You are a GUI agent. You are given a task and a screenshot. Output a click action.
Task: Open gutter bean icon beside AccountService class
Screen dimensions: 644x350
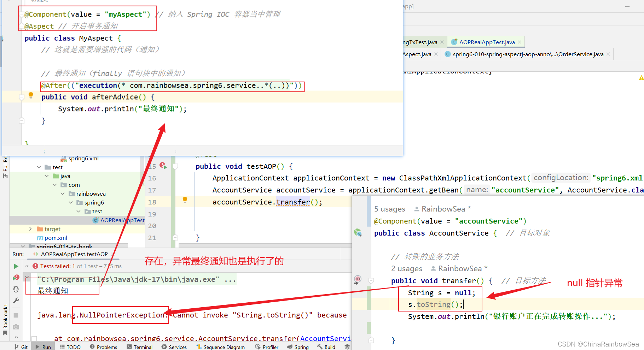point(358,232)
